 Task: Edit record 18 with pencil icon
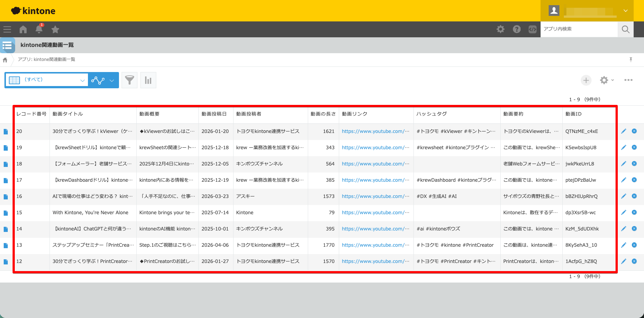click(x=624, y=164)
